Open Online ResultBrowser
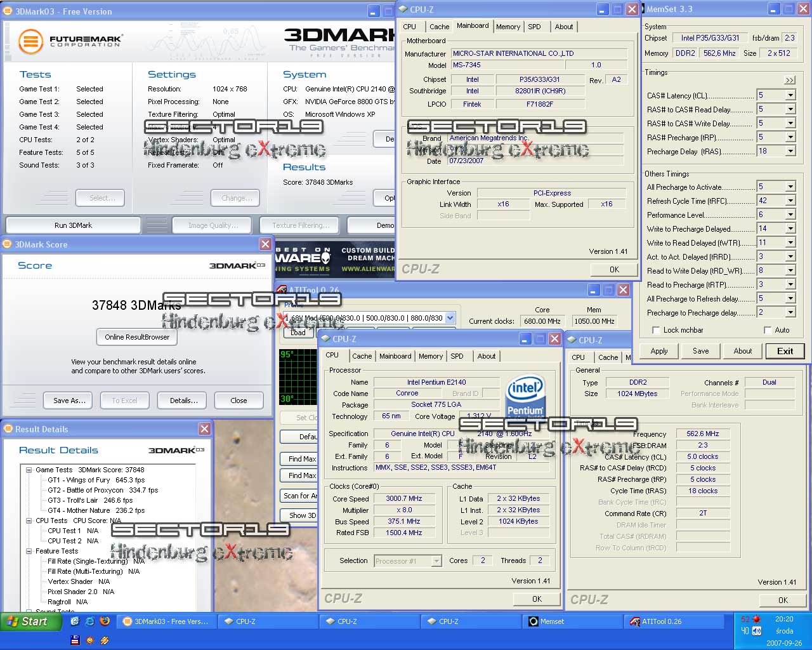812x650 pixels. click(x=138, y=337)
